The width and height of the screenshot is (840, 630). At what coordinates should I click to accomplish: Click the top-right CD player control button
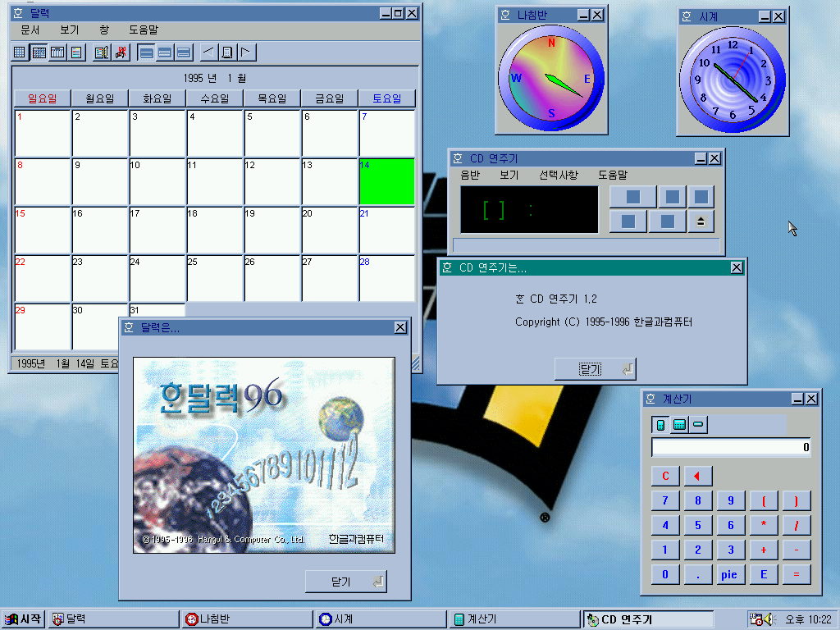point(701,197)
